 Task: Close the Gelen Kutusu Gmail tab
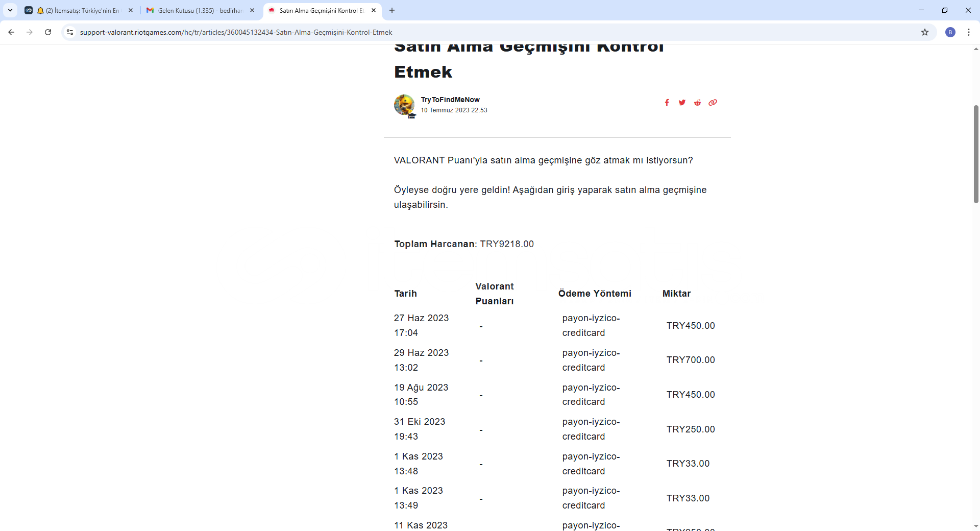click(252, 10)
